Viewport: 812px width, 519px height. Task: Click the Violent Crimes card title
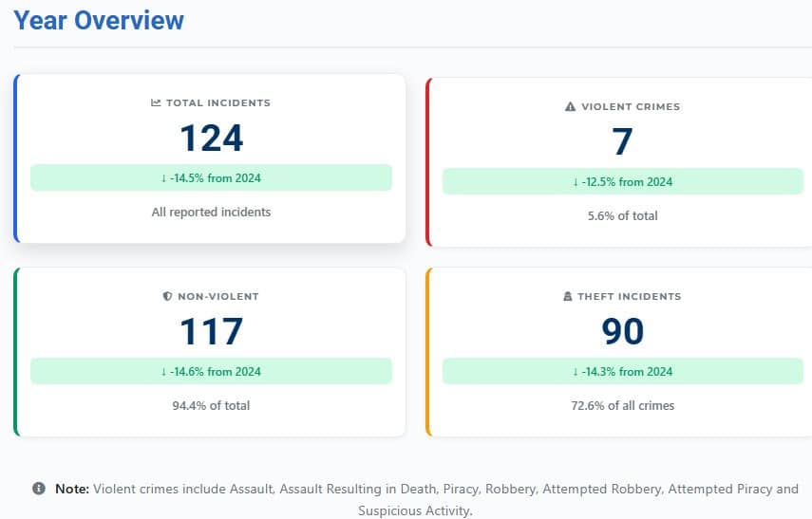point(630,107)
